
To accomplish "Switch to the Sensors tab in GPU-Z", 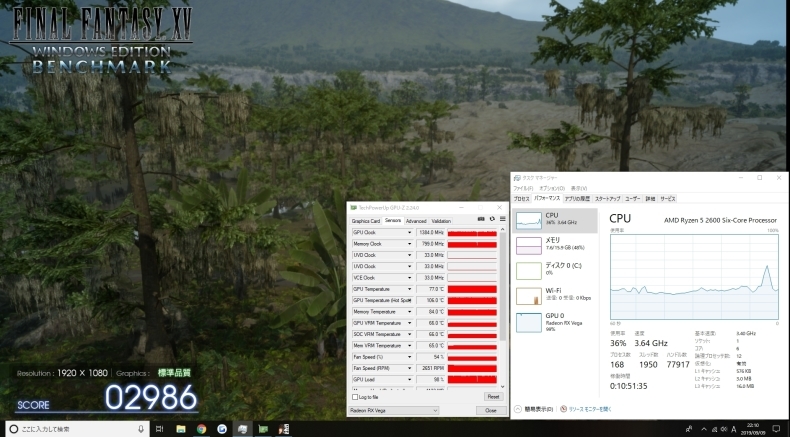I will (393, 220).
